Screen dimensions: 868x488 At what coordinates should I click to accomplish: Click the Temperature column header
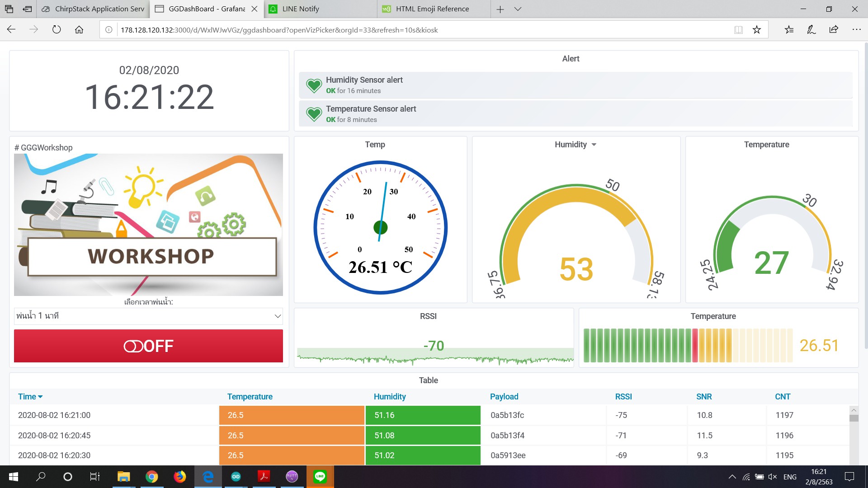tap(250, 397)
